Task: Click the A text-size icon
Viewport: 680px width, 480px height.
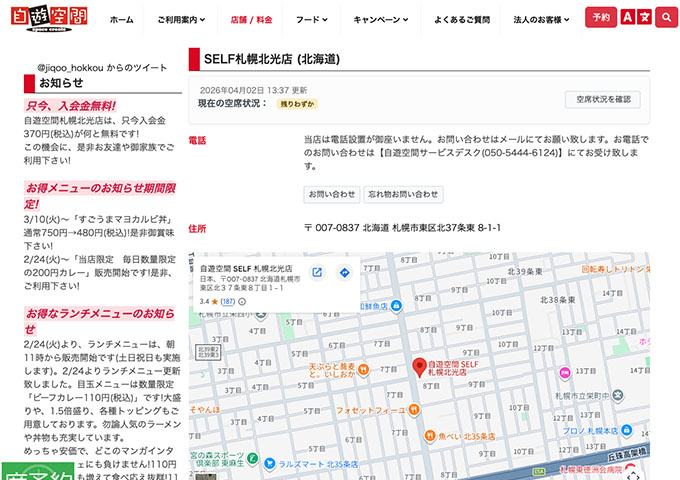Action: pos(628,17)
